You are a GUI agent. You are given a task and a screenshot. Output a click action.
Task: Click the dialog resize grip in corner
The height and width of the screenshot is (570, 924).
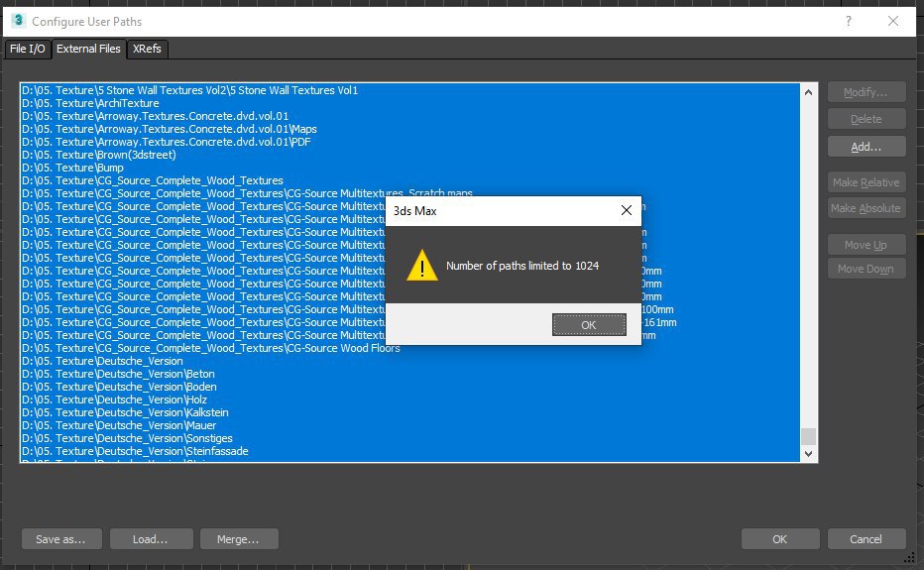910,557
